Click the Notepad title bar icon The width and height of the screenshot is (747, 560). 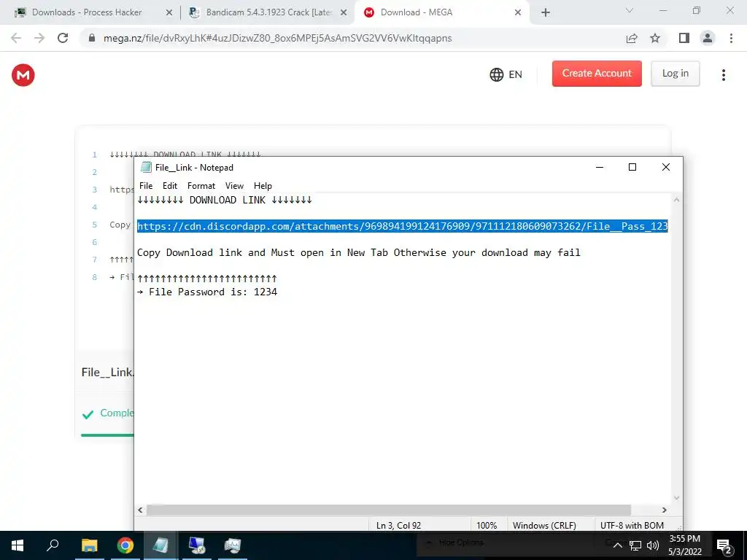coord(146,167)
